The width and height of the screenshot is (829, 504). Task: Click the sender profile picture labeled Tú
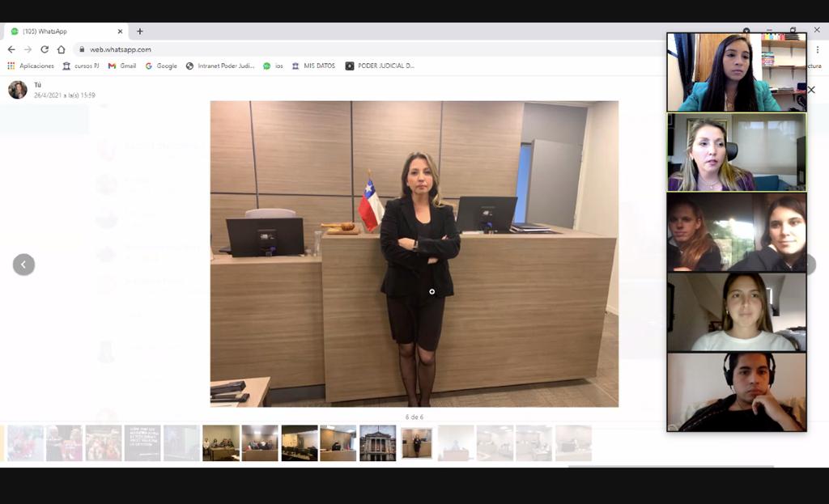pyautogui.click(x=18, y=90)
